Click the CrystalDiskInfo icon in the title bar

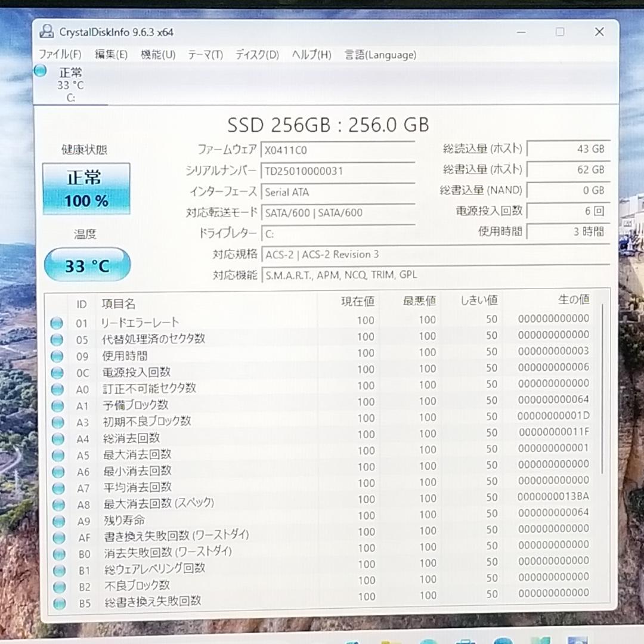[47, 31]
